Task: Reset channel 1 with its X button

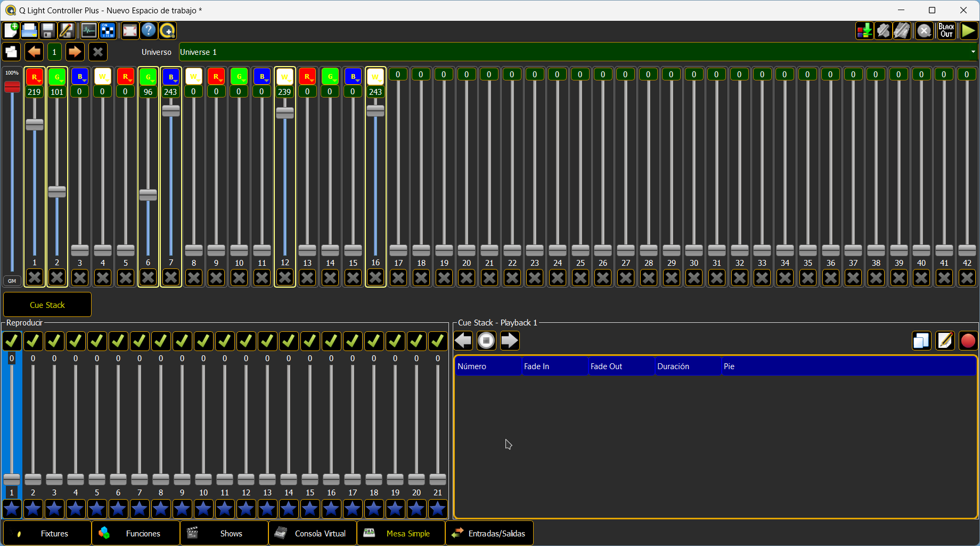Action: pos(35,277)
